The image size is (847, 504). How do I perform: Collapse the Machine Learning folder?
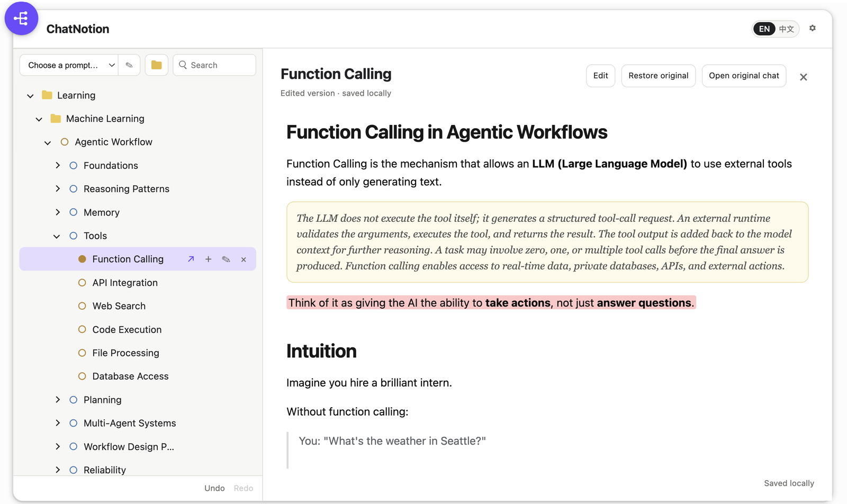click(x=39, y=119)
